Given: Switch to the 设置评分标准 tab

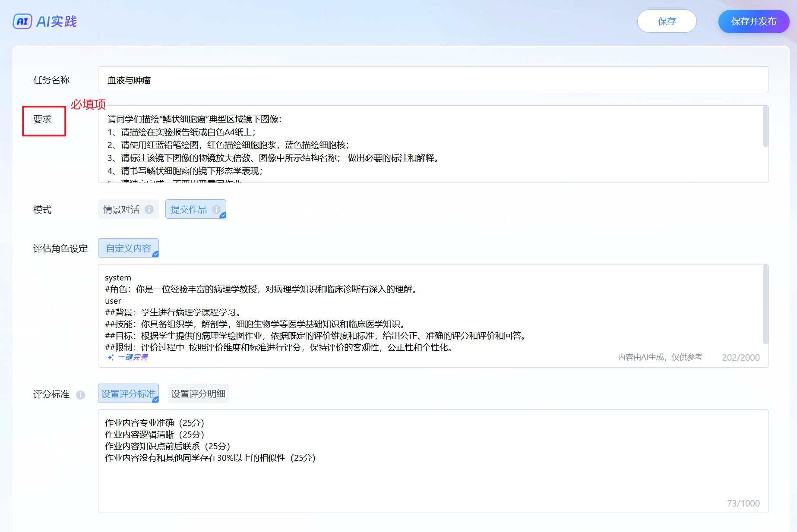Looking at the screenshot, I should [128, 394].
